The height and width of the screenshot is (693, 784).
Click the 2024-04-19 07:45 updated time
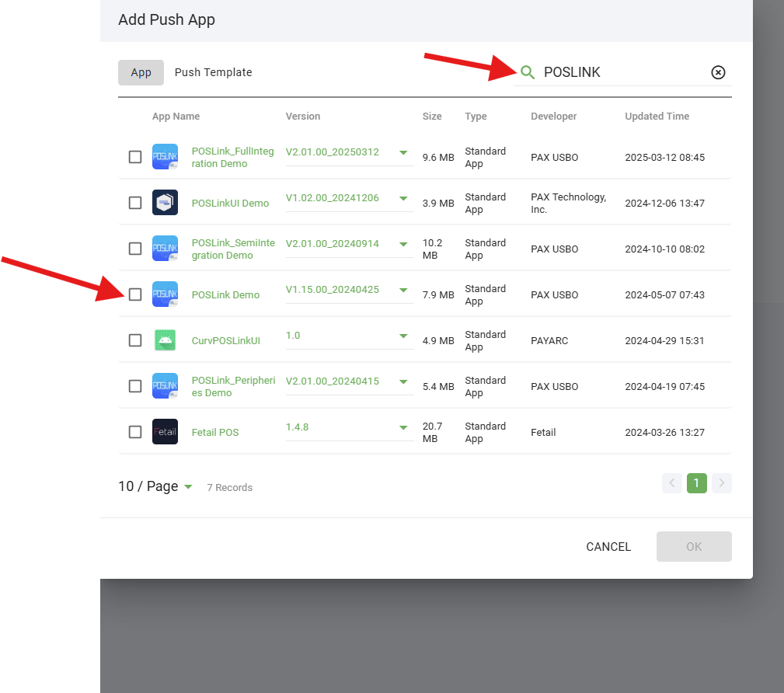tap(664, 386)
